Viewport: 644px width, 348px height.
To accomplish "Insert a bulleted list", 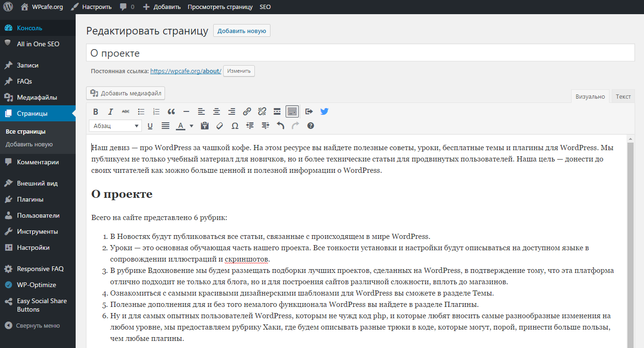I will click(x=141, y=112).
